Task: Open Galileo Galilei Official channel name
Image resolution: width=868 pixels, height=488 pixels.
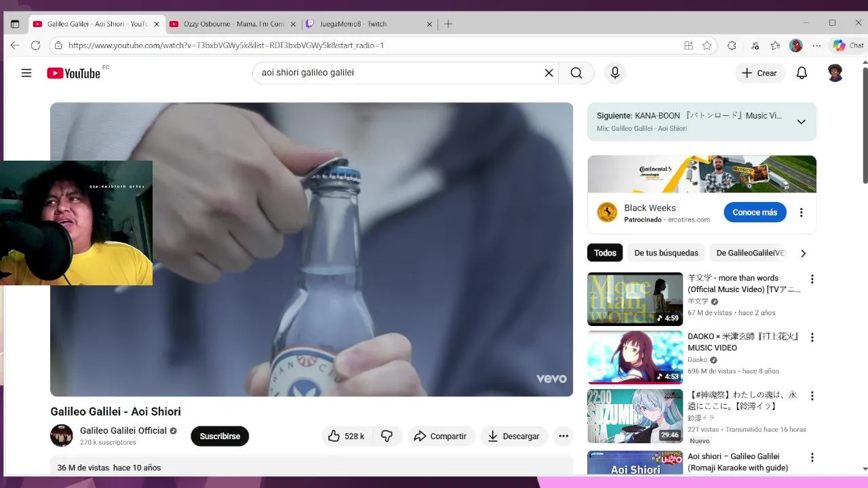Action: click(123, 430)
